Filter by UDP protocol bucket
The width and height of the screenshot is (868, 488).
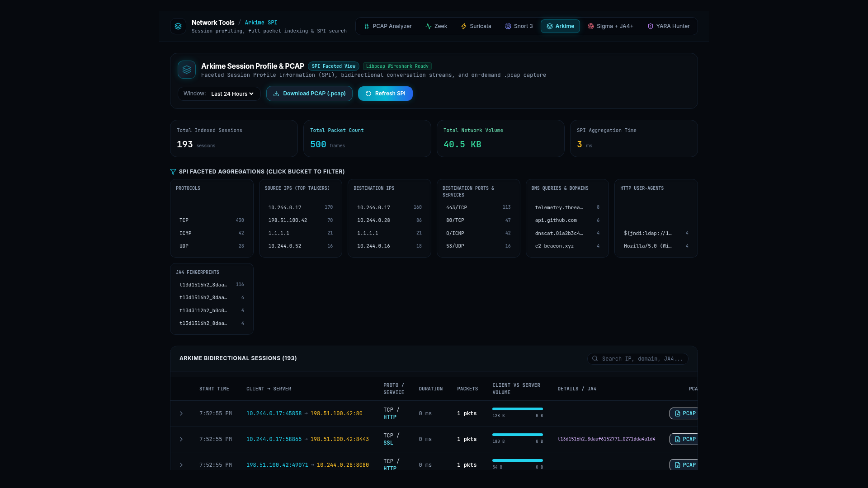pos(212,246)
